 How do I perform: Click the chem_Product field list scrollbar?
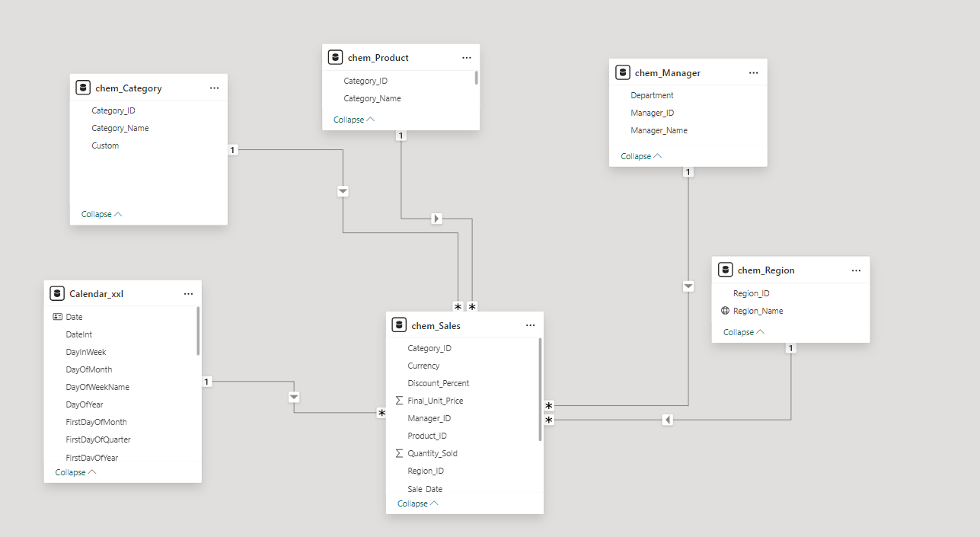[x=477, y=77]
